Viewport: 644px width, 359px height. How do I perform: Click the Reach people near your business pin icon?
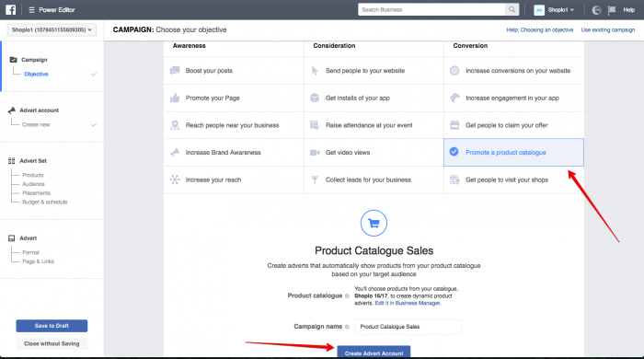[175, 125]
